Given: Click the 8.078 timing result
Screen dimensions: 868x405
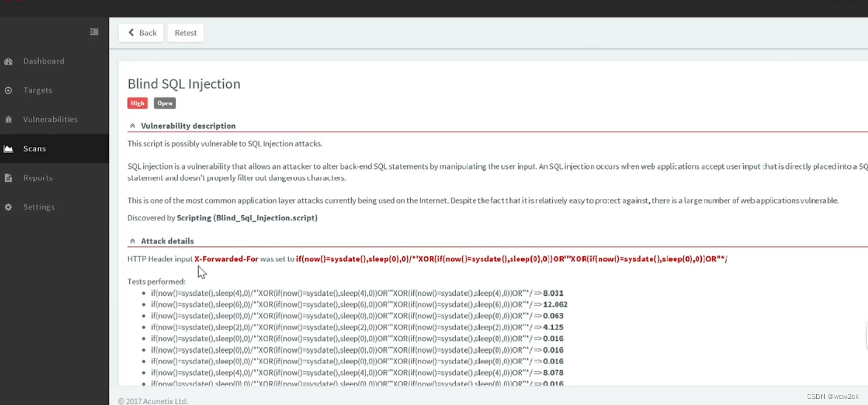Looking at the screenshot, I should tap(553, 373).
